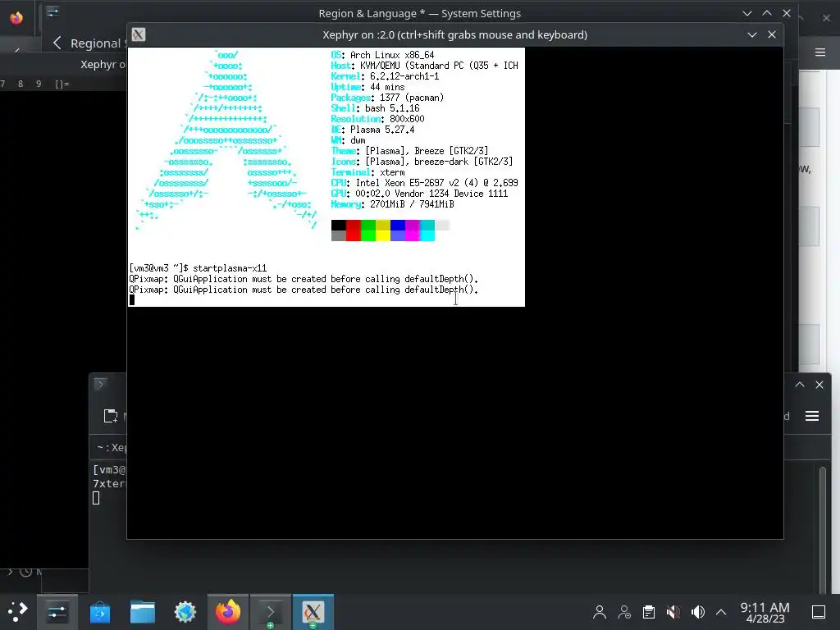This screenshot has height=630, width=840.
Task: Click the 'DE: Plasma 5.27.4' line
Action: coord(373,130)
